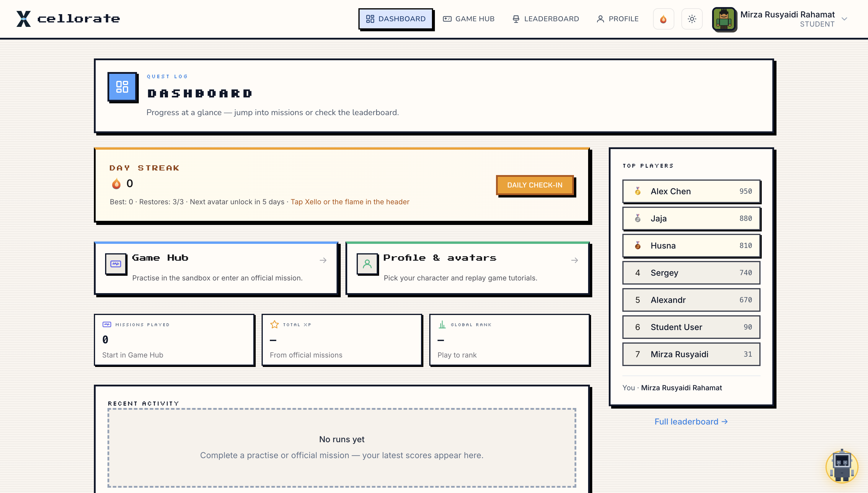This screenshot has width=868, height=493.
Task: Open the Profile tab
Action: coord(618,19)
